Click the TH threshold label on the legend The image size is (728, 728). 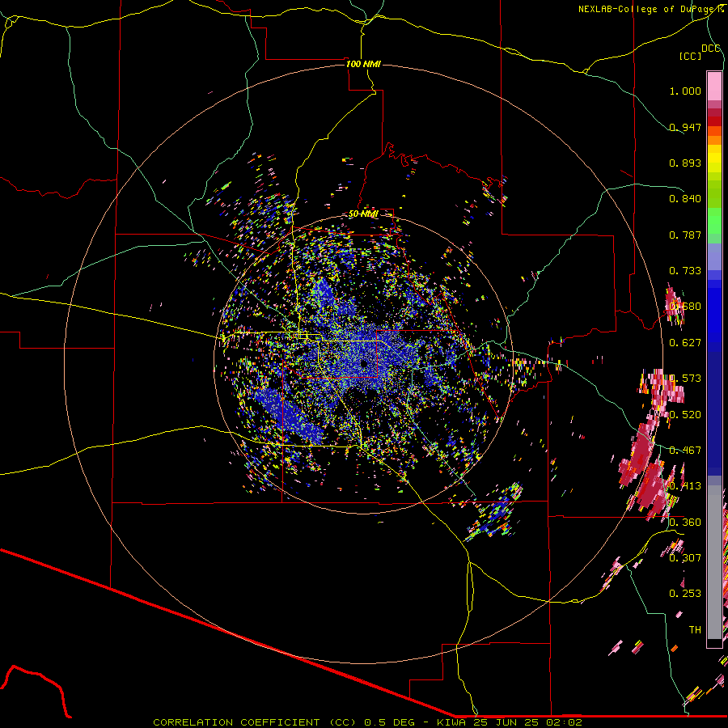(x=695, y=630)
